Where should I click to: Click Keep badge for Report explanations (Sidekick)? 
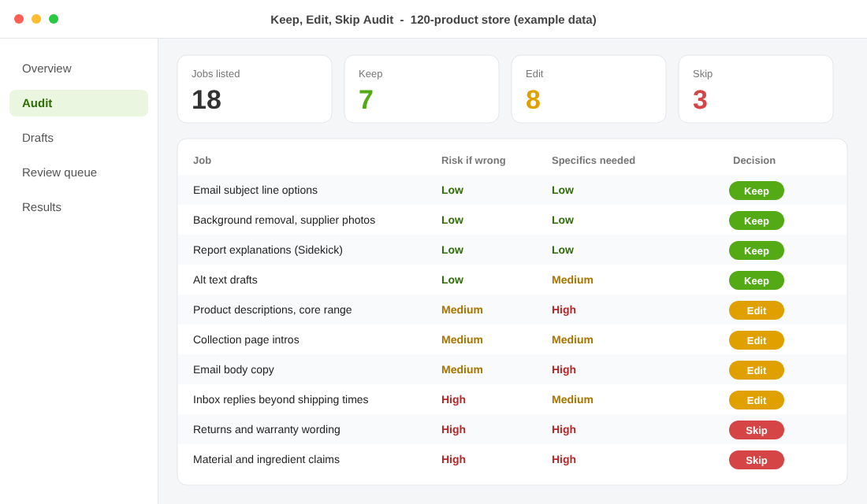[757, 250]
